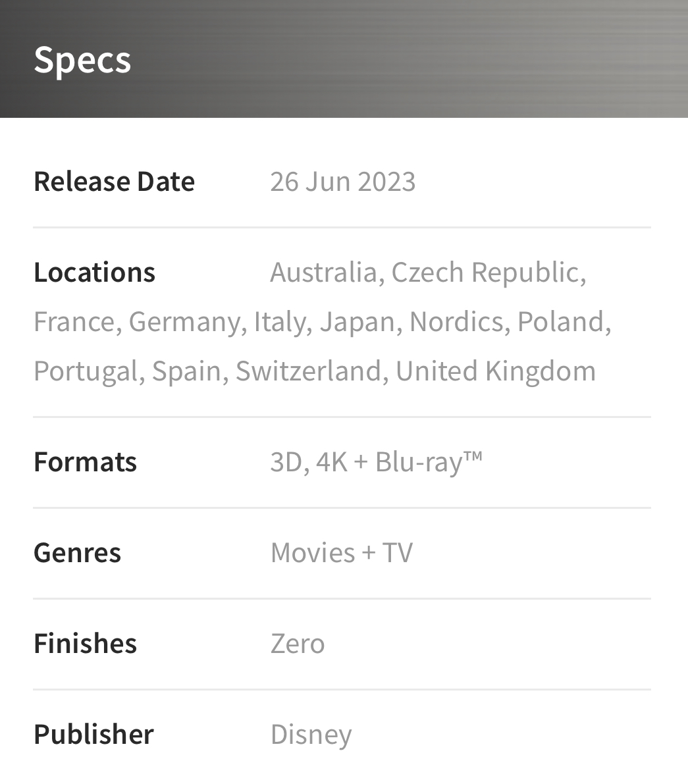Open the Australia location link
688x784 pixels.
tap(323, 273)
